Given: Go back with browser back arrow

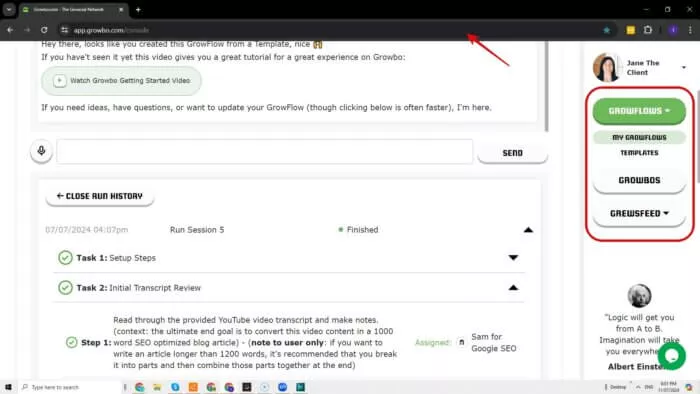Looking at the screenshot, I should [x=10, y=30].
